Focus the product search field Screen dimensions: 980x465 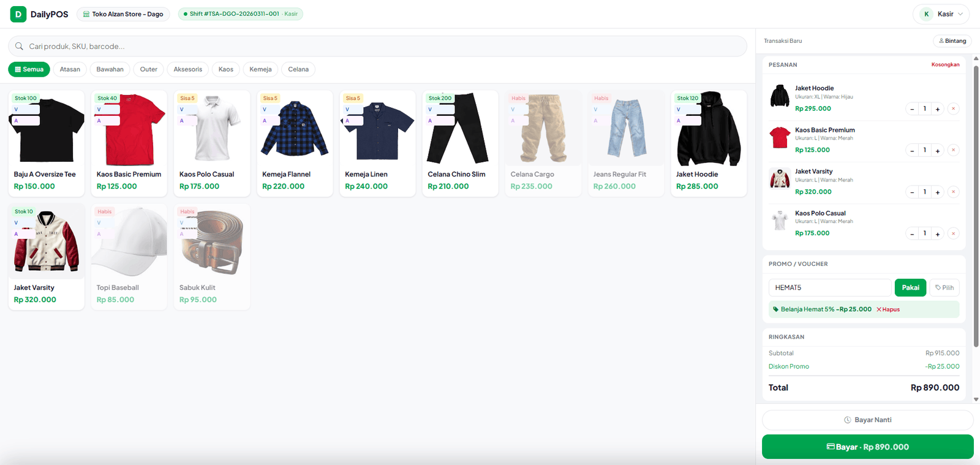[x=377, y=46]
